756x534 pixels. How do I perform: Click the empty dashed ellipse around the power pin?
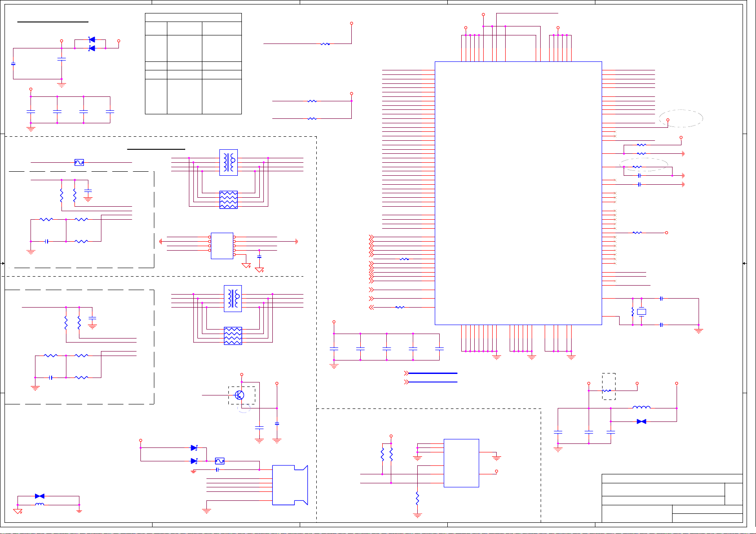681,118
